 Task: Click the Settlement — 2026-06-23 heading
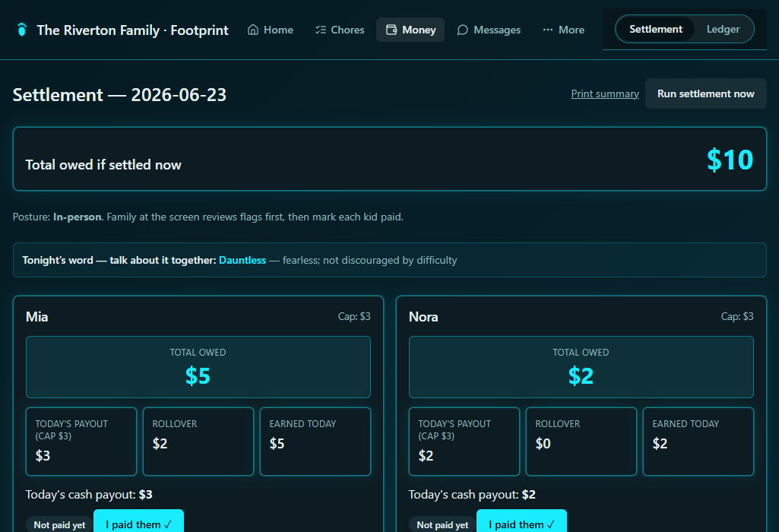(x=119, y=95)
